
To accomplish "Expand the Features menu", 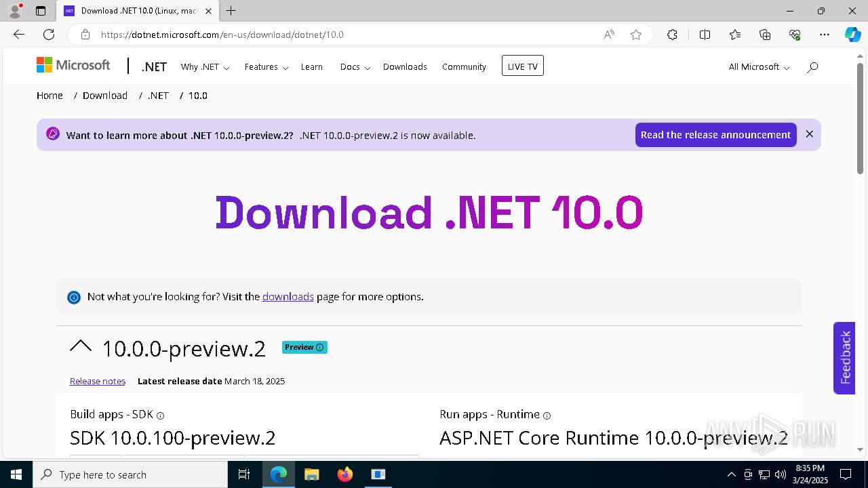I will click(267, 66).
